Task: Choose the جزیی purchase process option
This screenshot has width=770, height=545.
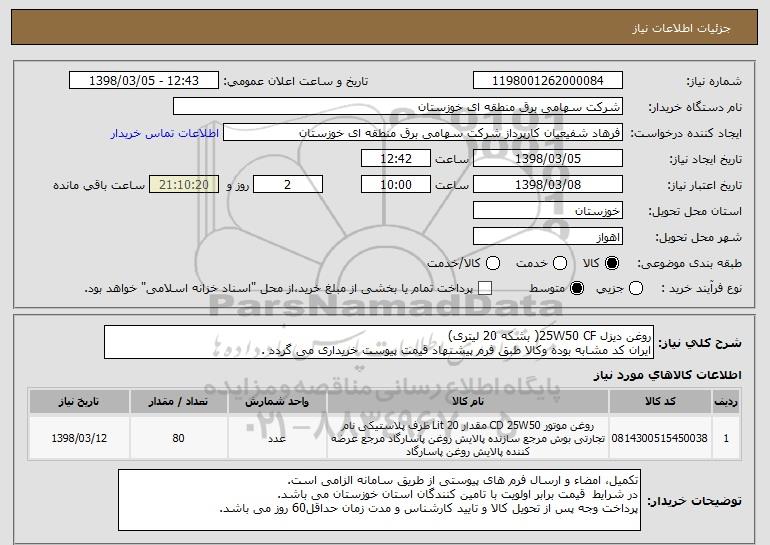Action: coord(635,289)
